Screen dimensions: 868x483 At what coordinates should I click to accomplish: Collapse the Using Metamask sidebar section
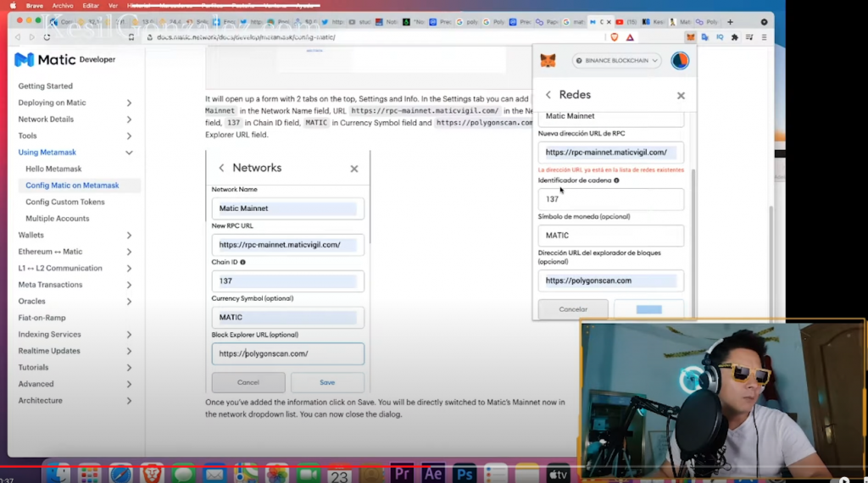pos(129,153)
